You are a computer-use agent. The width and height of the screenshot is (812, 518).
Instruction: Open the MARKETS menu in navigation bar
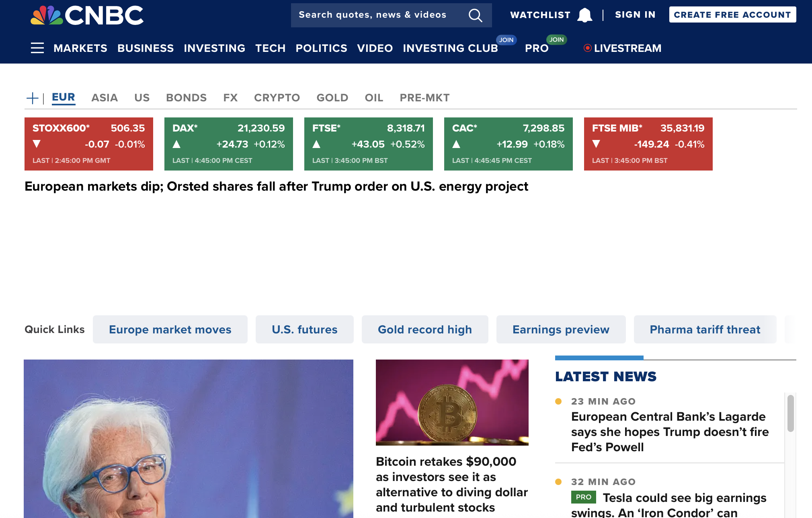80,48
